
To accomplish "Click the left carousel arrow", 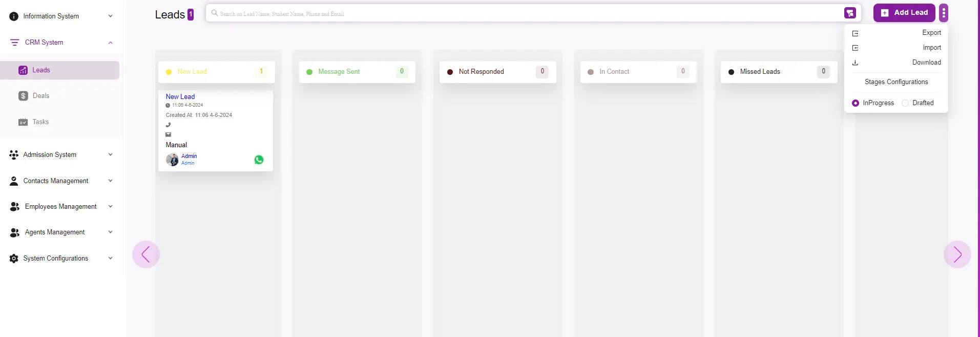I will pos(146,254).
